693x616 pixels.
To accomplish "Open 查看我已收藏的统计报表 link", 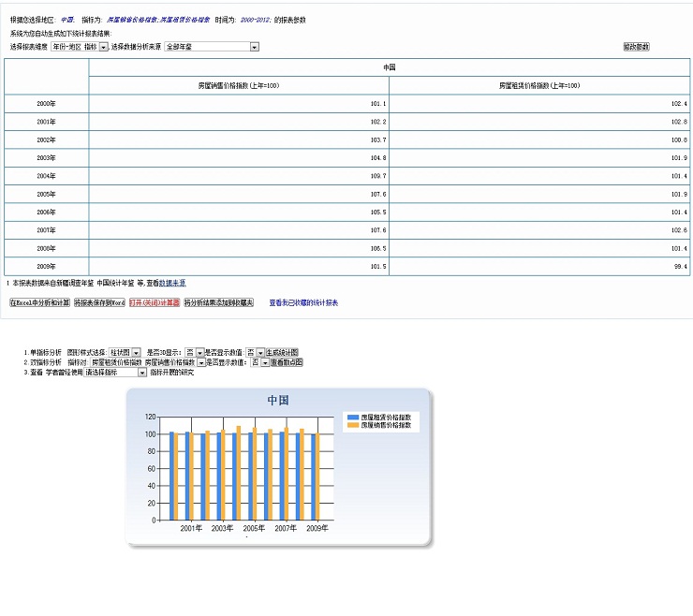I will coord(303,302).
